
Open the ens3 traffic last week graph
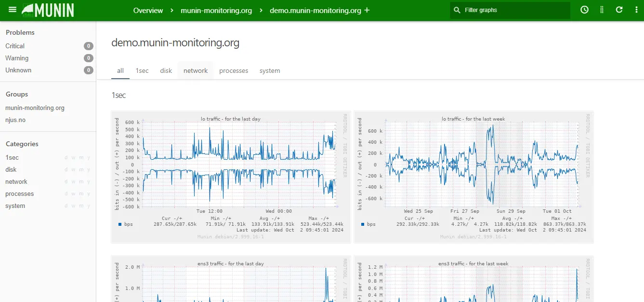point(473,279)
